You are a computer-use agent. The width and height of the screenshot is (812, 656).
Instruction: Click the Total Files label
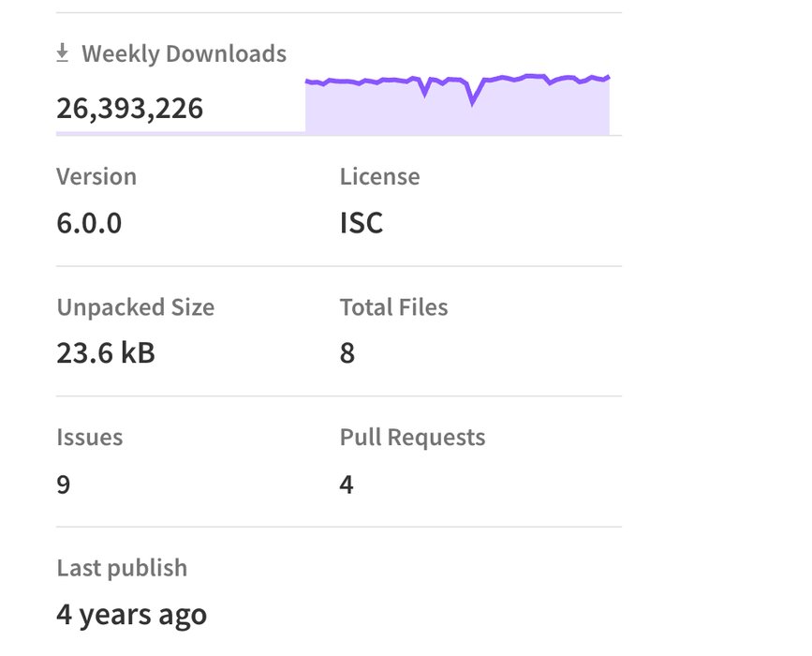pos(393,307)
